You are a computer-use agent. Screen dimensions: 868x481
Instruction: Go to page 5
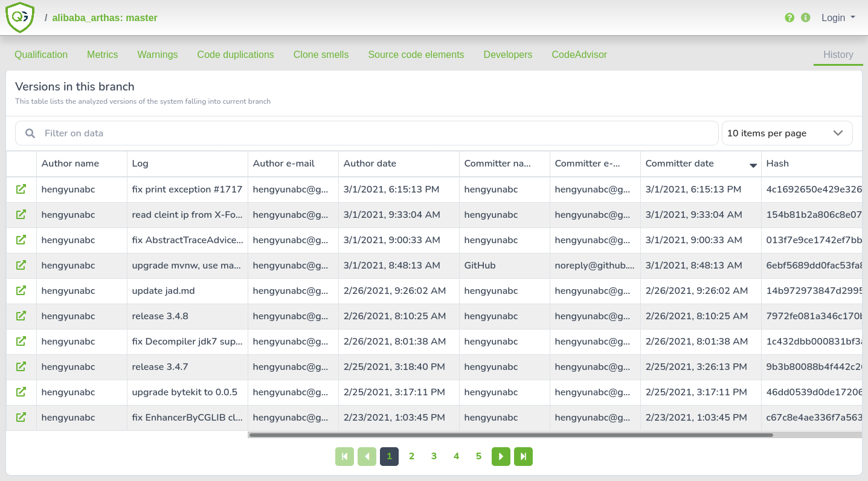478,456
